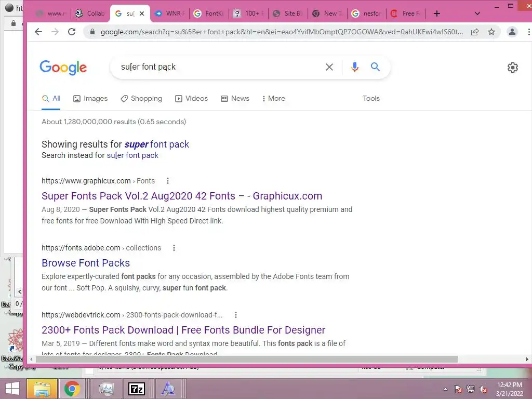Open the Chrome profile avatar
The height and width of the screenshot is (399, 532).
coord(512,32)
